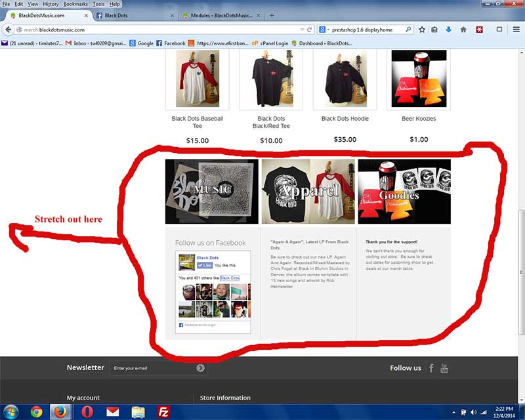Open Facebook bookmark in toolbar
The image size is (525, 420).
point(171,43)
